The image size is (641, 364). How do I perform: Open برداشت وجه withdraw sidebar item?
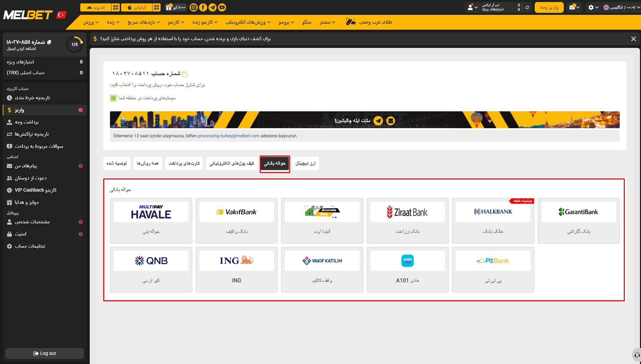pyautogui.click(x=44, y=122)
